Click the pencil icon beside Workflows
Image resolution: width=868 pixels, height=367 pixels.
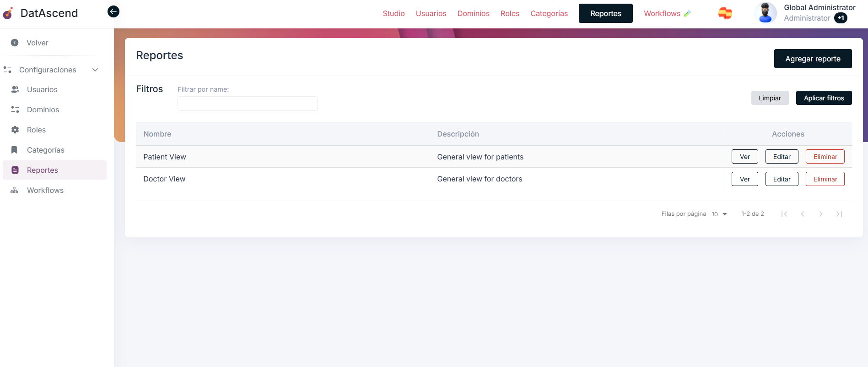687,14
